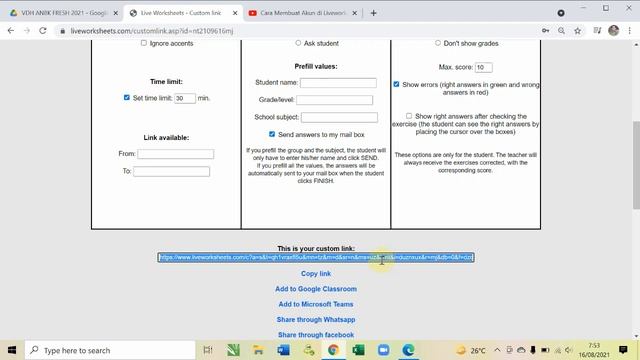
Task: Click the scrollbar down arrow
Action: coord(636,336)
